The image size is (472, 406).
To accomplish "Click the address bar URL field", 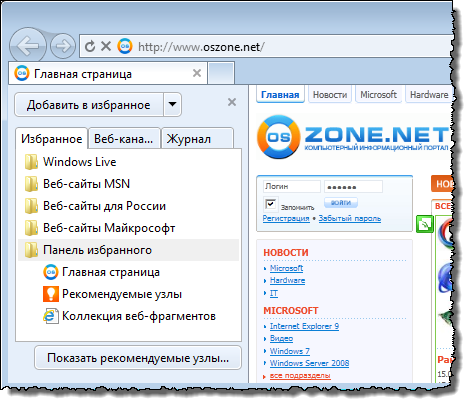I will pyautogui.click(x=267, y=46).
